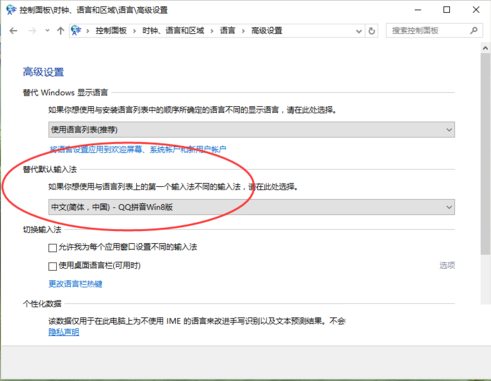Open the 更改语言栏热键 link

tap(76, 284)
